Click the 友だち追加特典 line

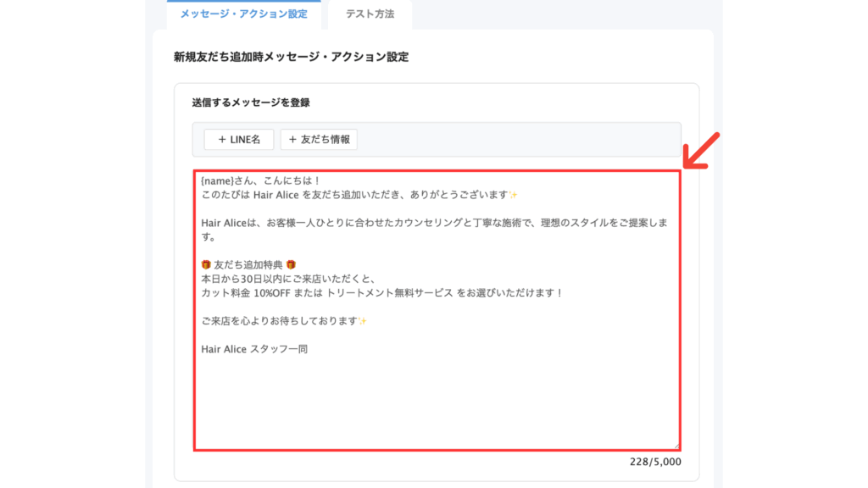248,264
